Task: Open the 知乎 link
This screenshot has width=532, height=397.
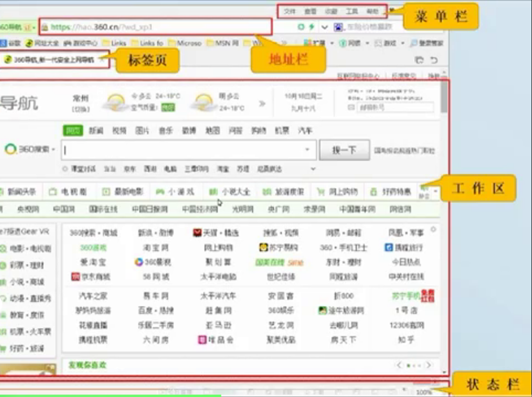Action: (406, 339)
